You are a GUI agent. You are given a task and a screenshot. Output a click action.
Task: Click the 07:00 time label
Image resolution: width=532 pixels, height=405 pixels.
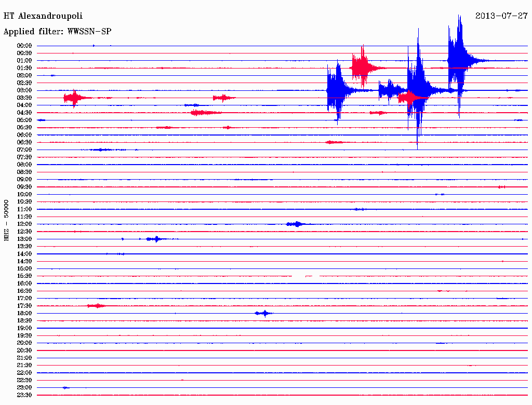[x=24, y=150]
